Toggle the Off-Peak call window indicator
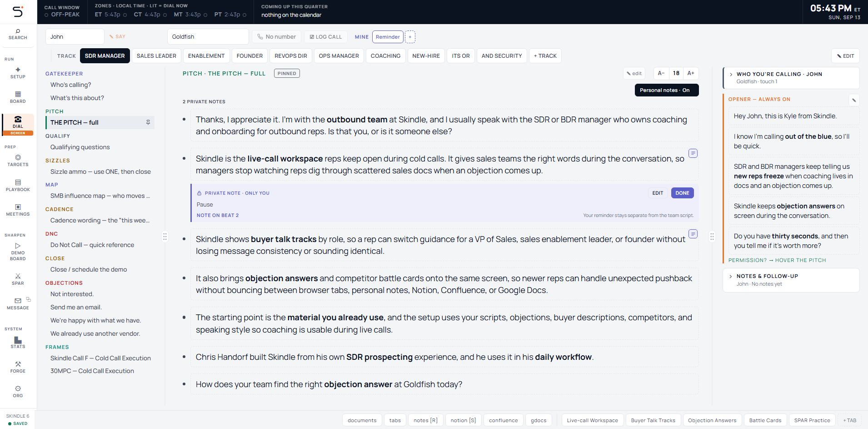The height and width of the screenshot is (429, 868). [46, 15]
